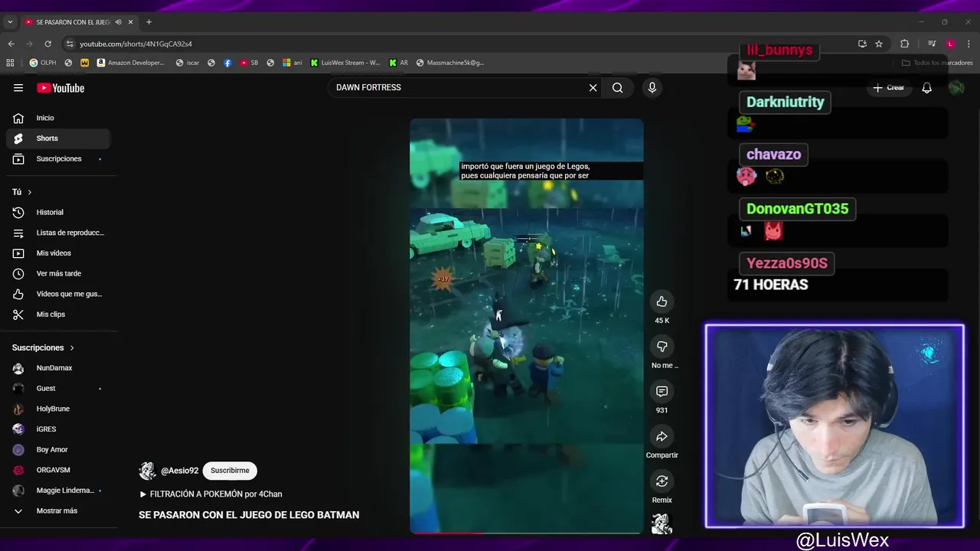Click the search magnifier button
The height and width of the screenshot is (551, 980).
tap(617, 87)
